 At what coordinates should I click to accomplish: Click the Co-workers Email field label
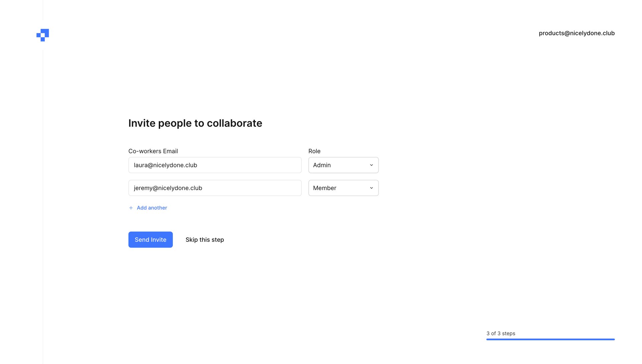[x=153, y=151]
